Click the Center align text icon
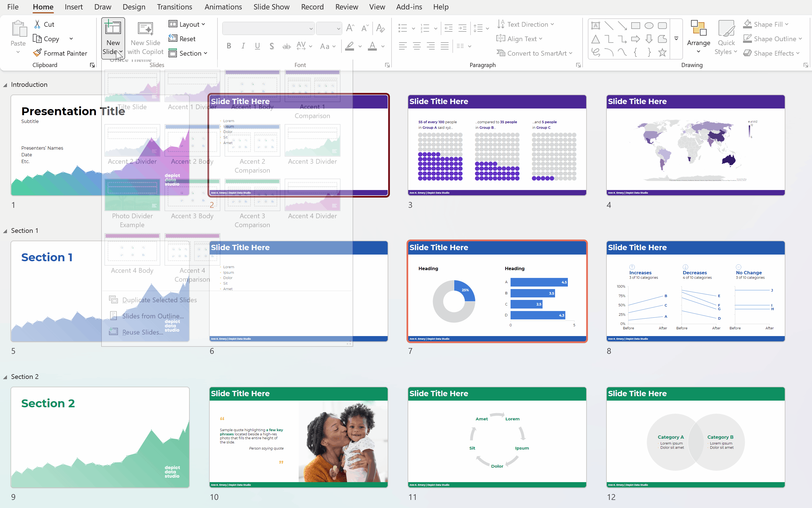Screen dimensions: 812x508 click(417, 46)
